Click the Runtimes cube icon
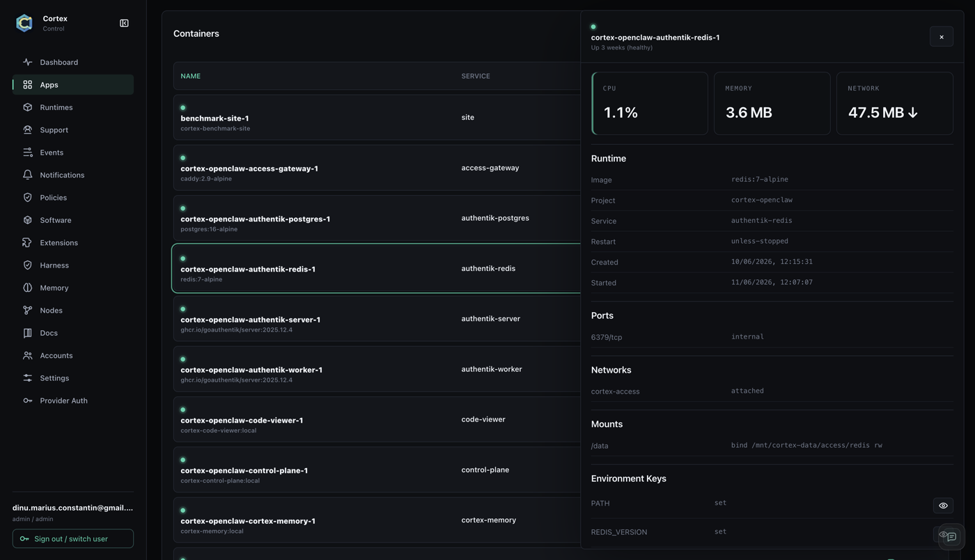Image resolution: width=975 pixels, height=560 pixels. (x=28, y=107)
